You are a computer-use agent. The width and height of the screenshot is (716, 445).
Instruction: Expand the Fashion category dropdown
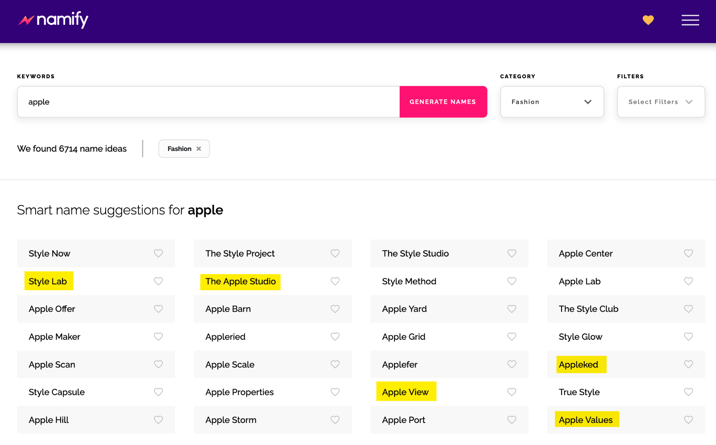click(x=551, y=102)
